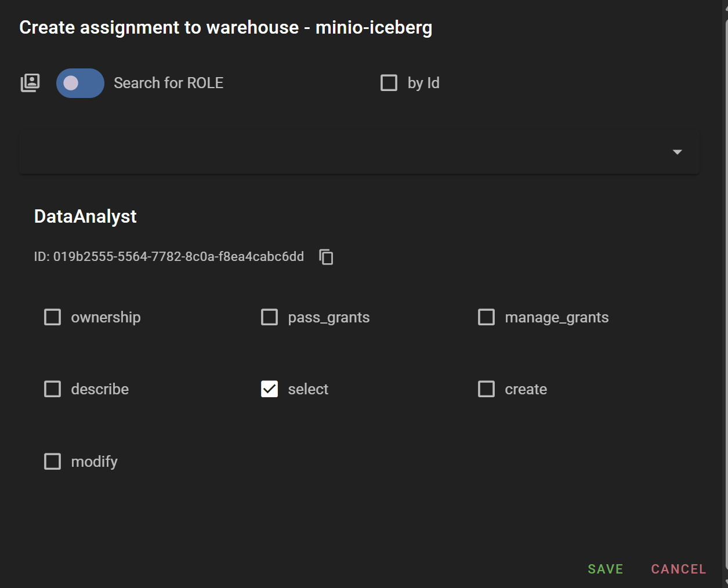Click the role library icon
Screen dimensions: 728x588
point(30,83)
